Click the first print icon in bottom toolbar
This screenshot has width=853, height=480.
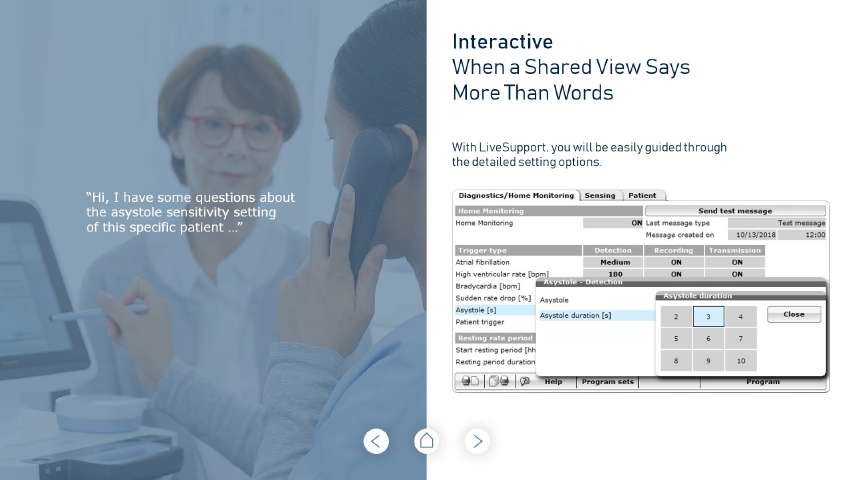click(469, 381)
